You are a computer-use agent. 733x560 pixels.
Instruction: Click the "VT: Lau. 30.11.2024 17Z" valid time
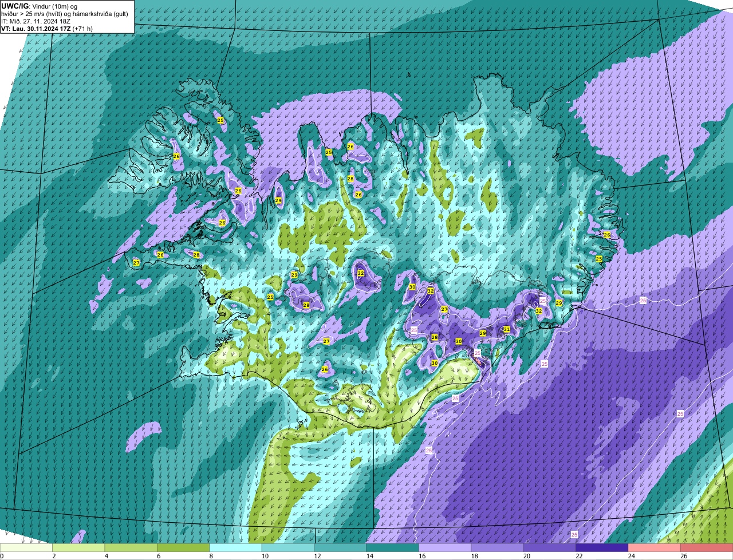(x=36, y=29)
